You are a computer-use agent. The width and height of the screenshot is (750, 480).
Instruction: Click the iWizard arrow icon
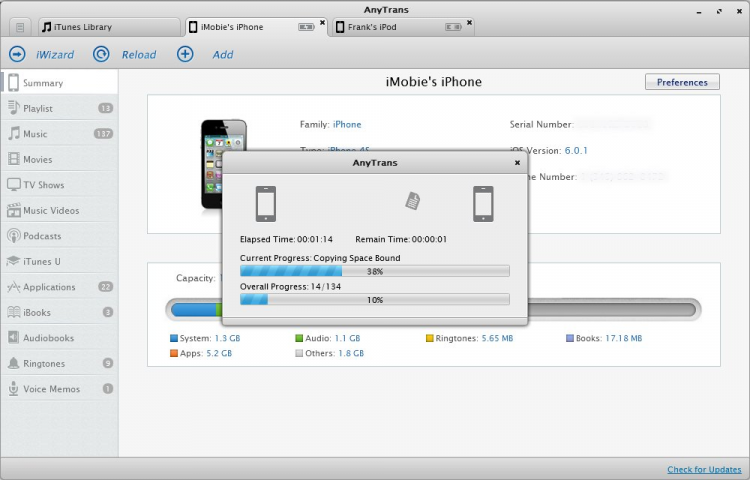tap(17, 54)
